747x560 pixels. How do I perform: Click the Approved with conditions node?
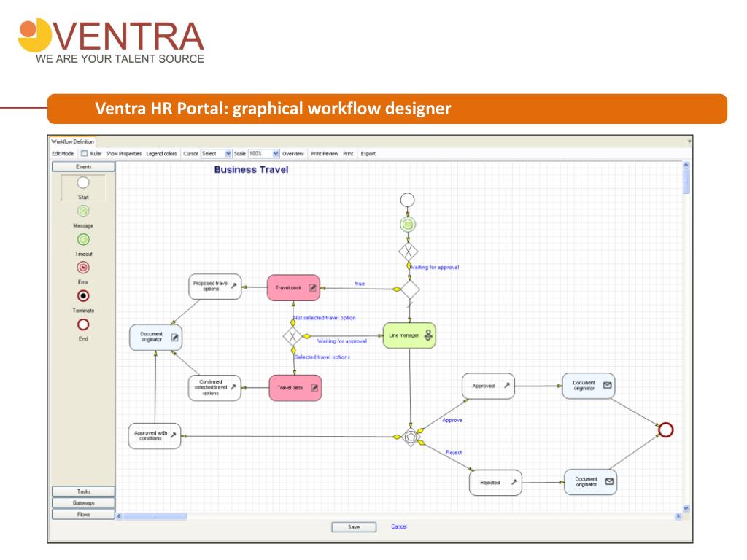[x=155, y=436]
